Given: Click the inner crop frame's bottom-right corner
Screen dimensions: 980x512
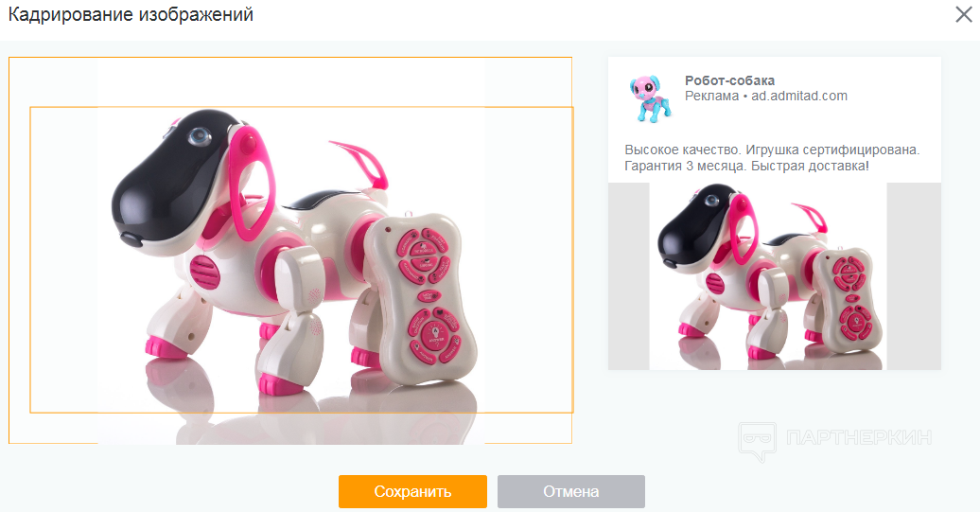Looking at the screenshot, I should 573,412.
